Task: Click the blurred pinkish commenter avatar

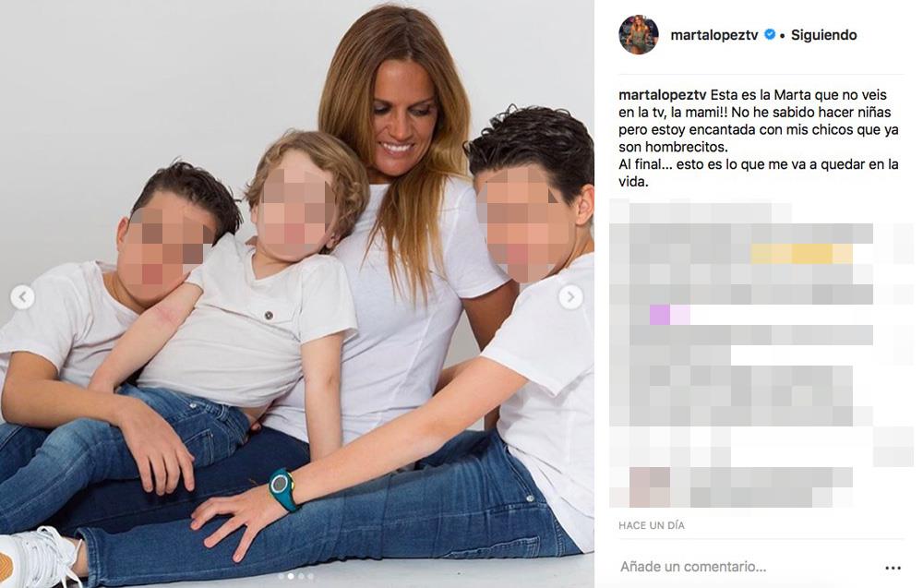Action: coord(650,487)
